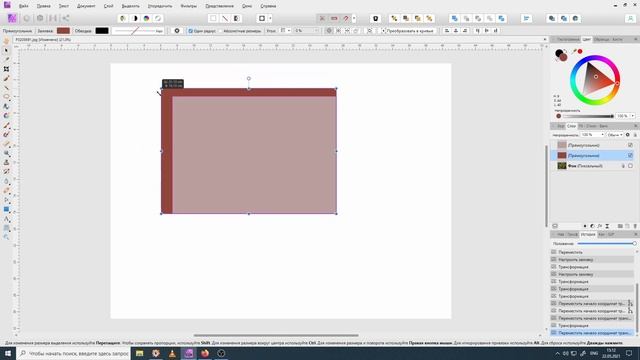The width and height of the screenshot is (640, 360).
Task: Click the boolean Add operation icon
Action: coord(454,18)
